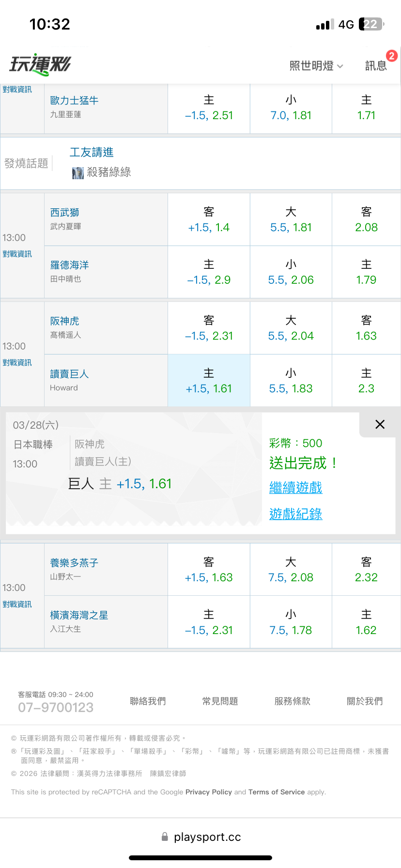Close the bet confirmation slip

[x=380, y=424]
